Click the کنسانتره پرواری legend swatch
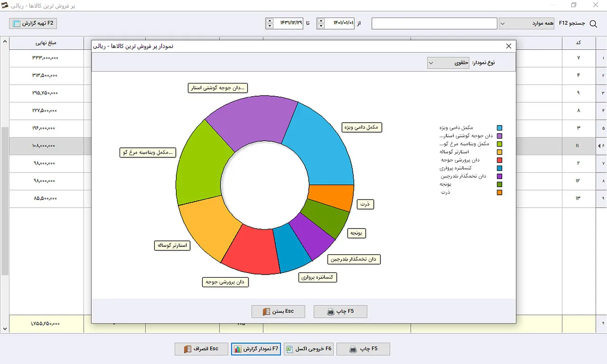607x364 pixels. (x=499, y=168)
